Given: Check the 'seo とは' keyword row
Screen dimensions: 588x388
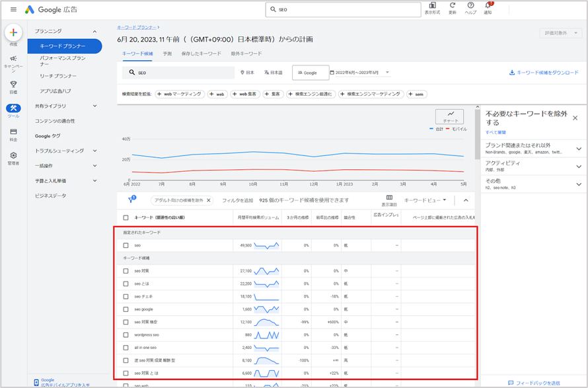Looking at the screenshot, I should tap(126, 284).
